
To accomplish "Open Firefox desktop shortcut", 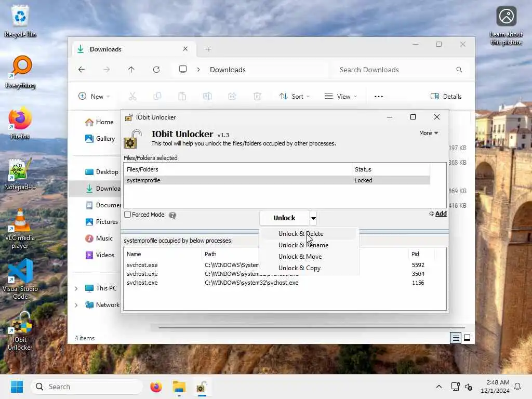I will [20, 123].
